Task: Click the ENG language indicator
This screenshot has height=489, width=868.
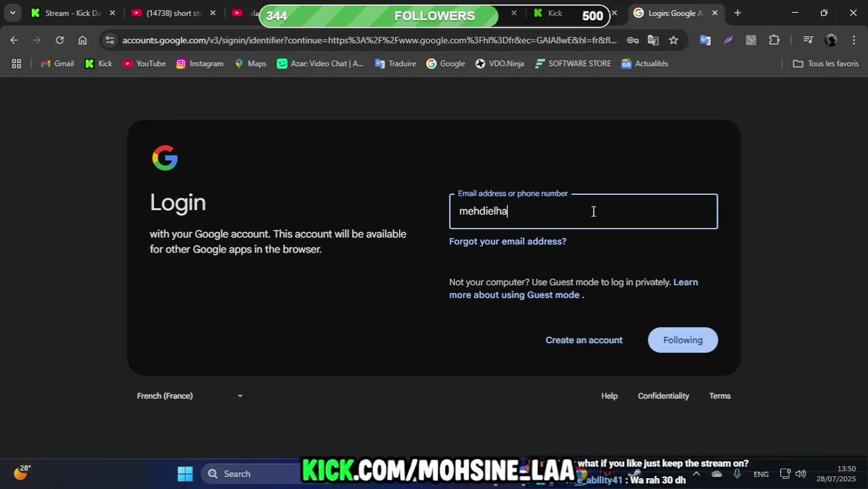Action: click(x=761, y=474)
